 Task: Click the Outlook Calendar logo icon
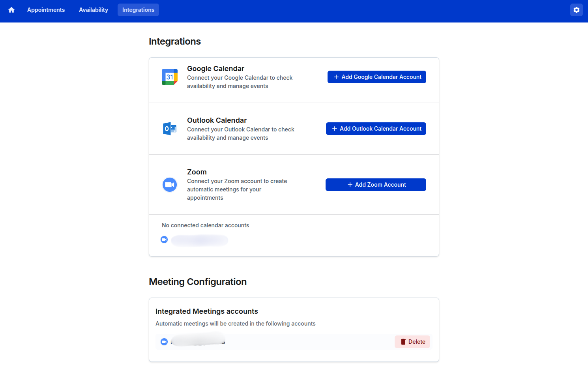170,129
